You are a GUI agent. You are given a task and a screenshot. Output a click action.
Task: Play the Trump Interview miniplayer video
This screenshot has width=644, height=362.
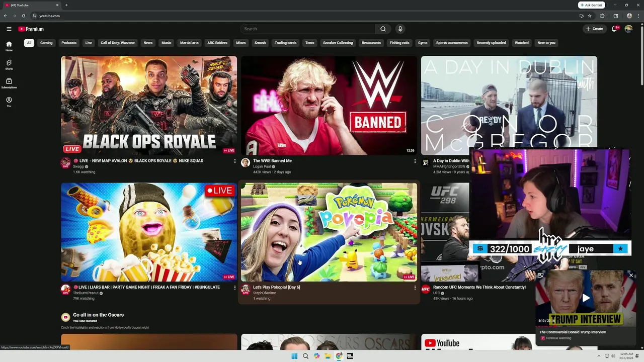click(x=586, y=298)
